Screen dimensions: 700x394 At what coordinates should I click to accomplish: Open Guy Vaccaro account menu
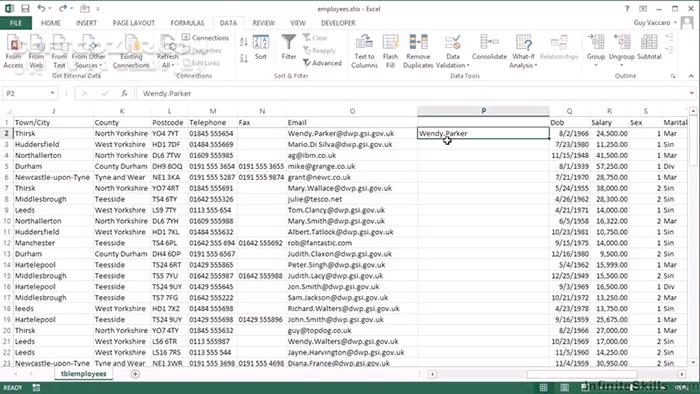tap(654, 23)
